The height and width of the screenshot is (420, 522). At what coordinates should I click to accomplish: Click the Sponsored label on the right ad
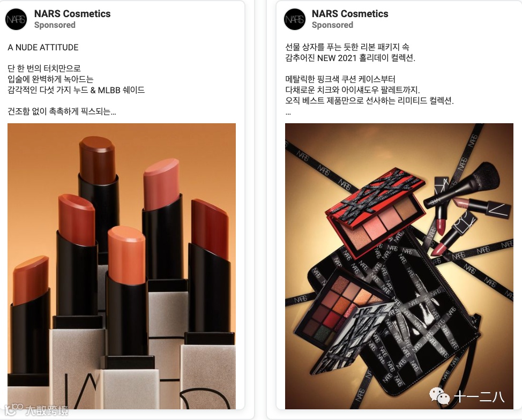332,25
